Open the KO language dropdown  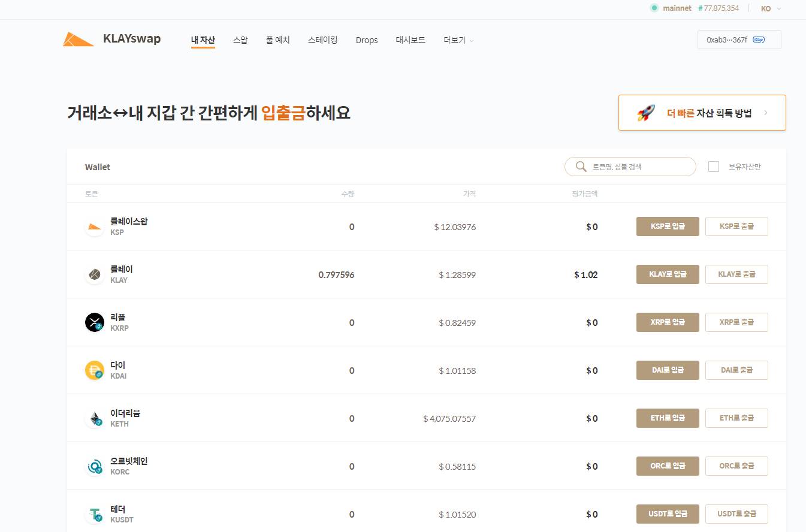point(771,8)
